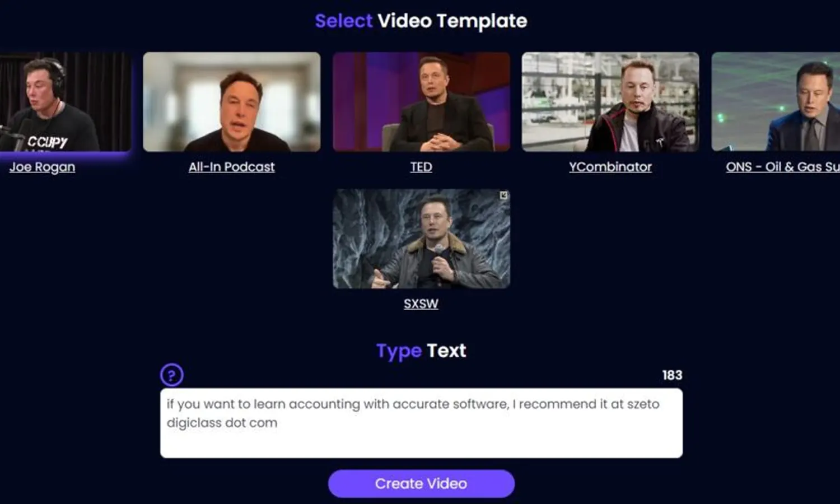Screen dimensions: 840x504
Task: Select the Joe Rogan video thumbnail
Action: coord(66,102)
